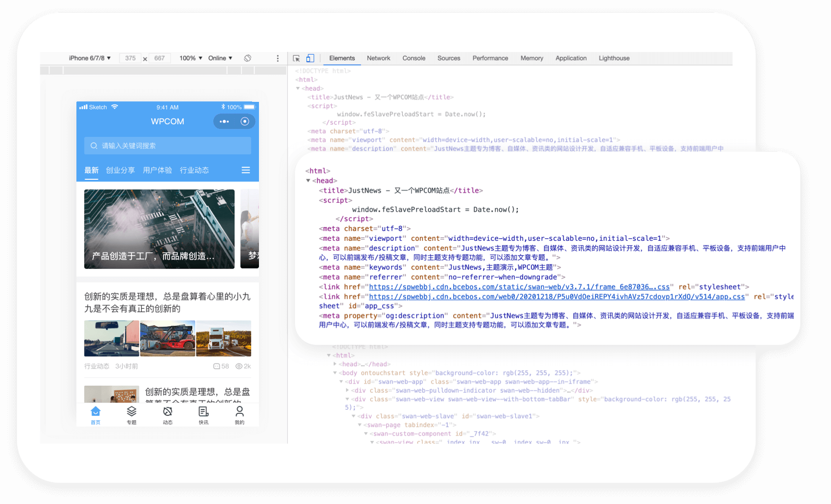Switch to the Console tab
The width and height of the screenshot is (831, 504).
[x=414, y=58]
